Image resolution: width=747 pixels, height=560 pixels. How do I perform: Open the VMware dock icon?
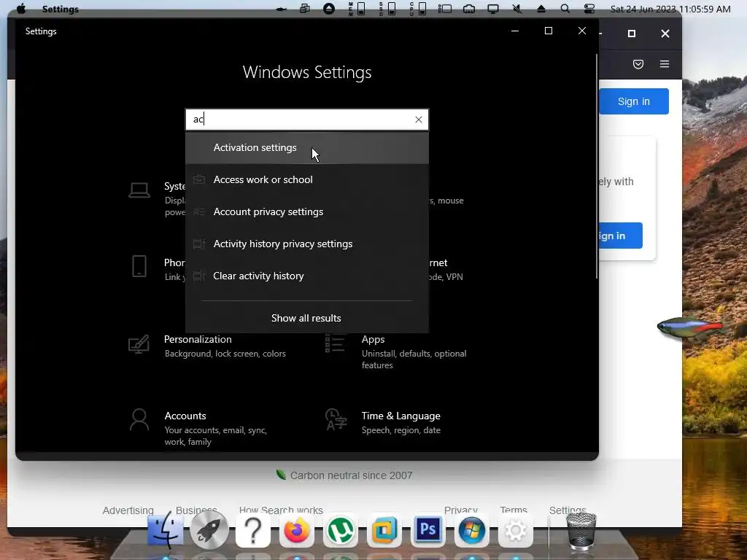[x=384, y=530]
